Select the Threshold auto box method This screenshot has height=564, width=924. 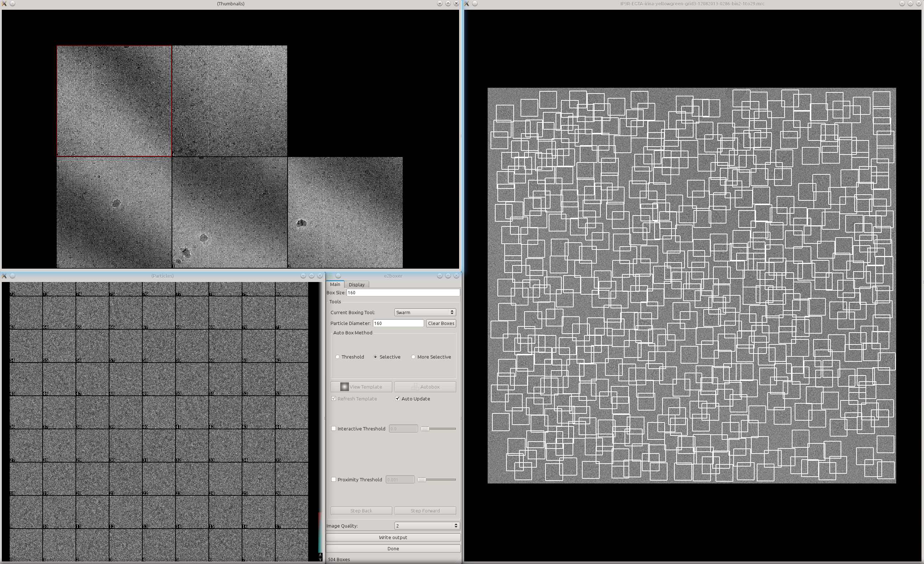coord(337,357)
